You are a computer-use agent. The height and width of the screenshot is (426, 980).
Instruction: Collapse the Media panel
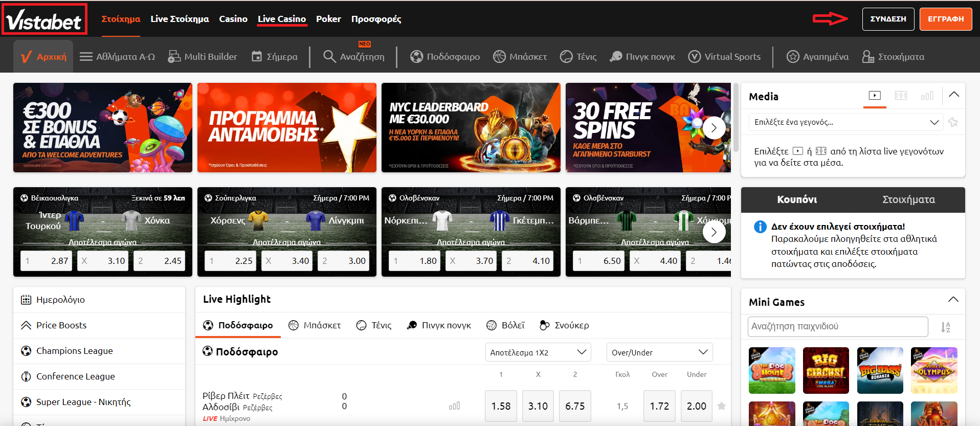954,95
